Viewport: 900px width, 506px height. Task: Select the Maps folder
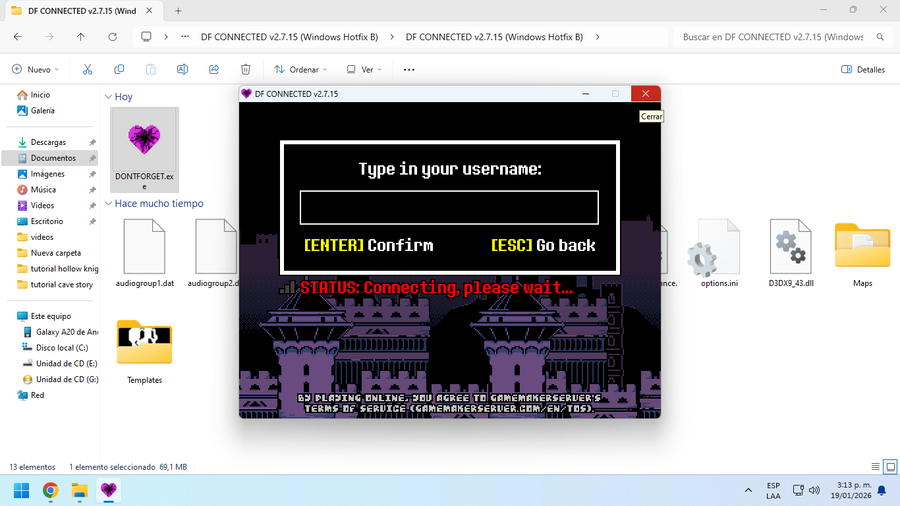click(862, 253)
